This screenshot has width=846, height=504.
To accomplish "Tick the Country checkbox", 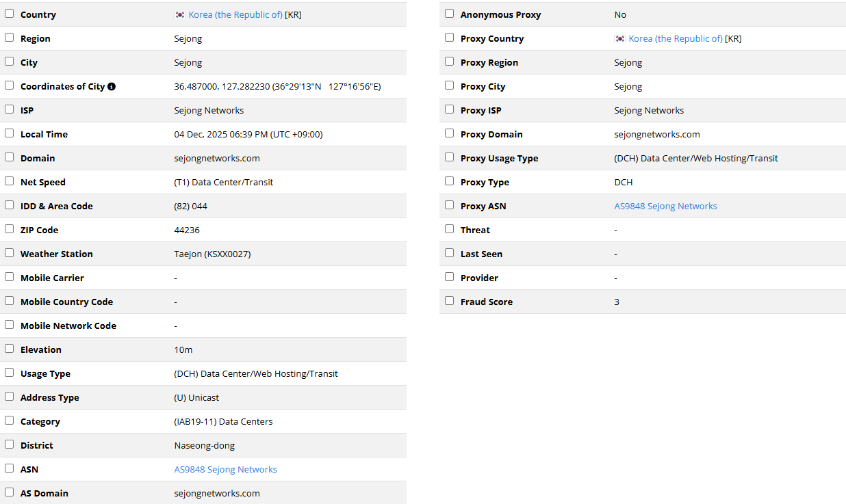I will pyautogui.click(x=10, y=14).
